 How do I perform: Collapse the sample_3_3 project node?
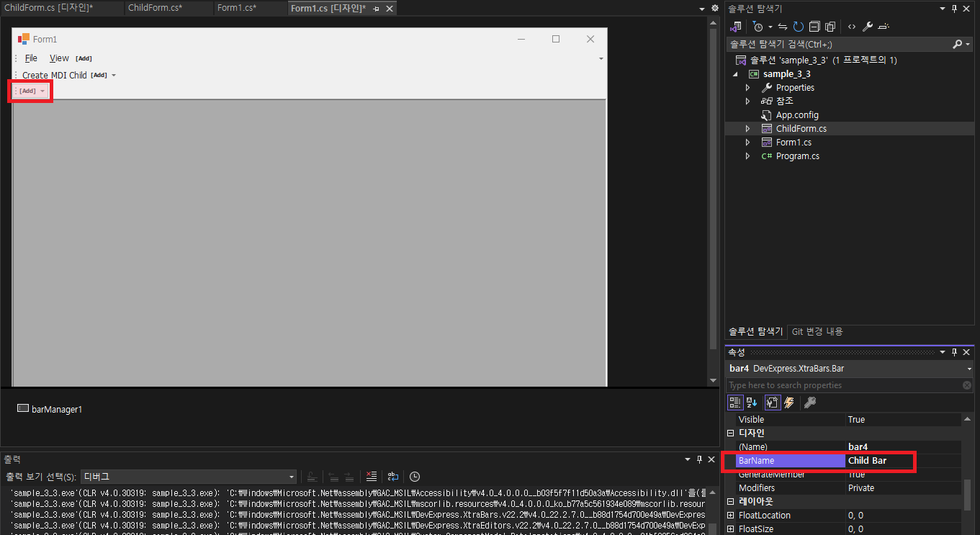[x=736, y=73]
